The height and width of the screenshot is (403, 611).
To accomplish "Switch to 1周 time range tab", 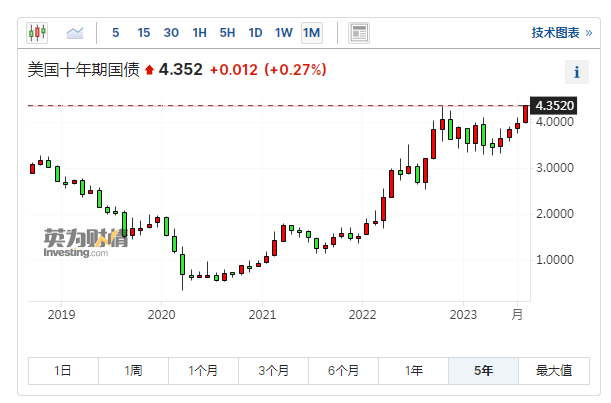I will (133, 371).
